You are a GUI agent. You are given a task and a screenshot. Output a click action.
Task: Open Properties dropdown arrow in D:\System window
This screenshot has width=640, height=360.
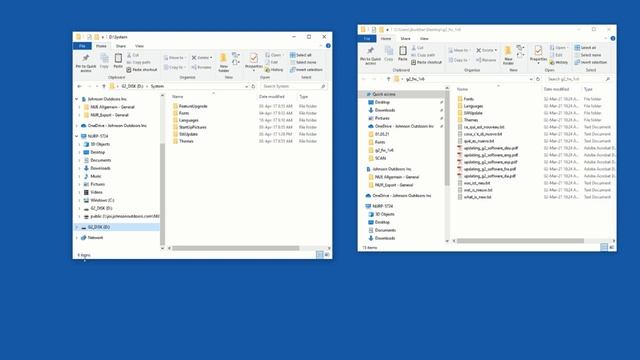click(253, 71)
